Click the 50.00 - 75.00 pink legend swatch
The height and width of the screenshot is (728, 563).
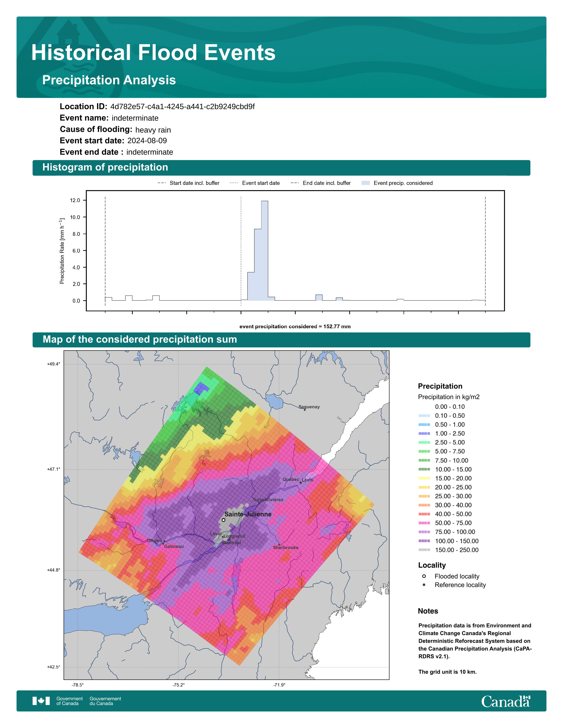[424, 523]
